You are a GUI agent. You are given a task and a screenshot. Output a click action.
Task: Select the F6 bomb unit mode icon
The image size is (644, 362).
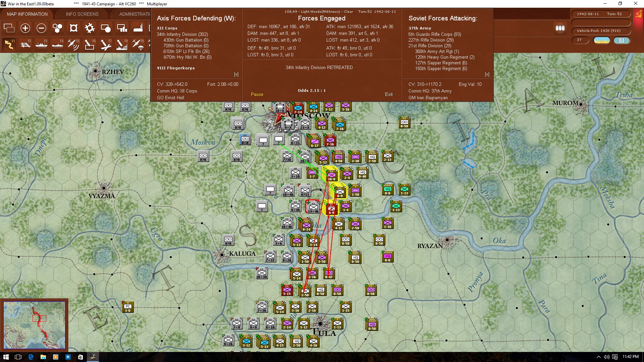90,44
